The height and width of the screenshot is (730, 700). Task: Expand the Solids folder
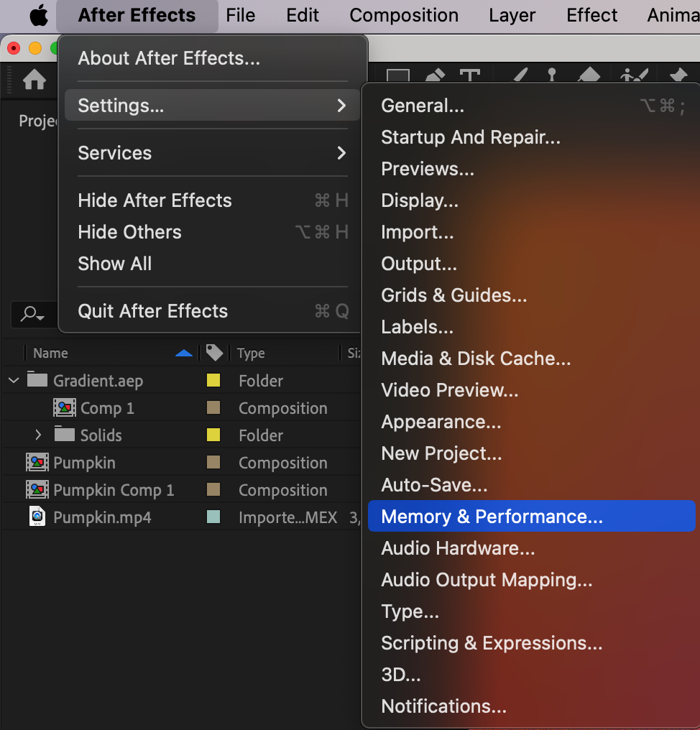point(39,435)
